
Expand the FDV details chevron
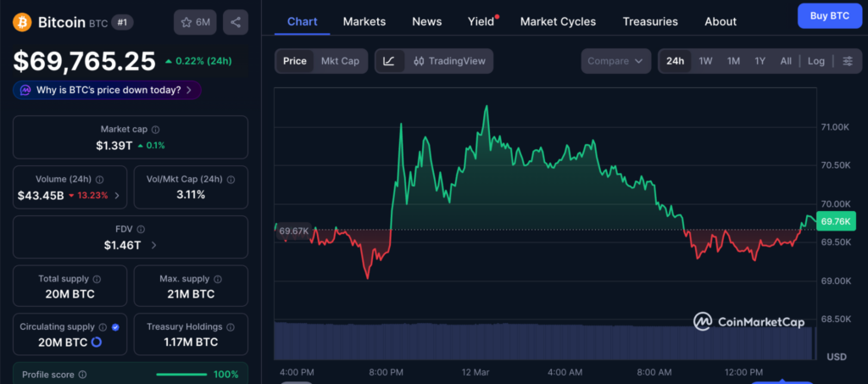[x=153, y=245]
